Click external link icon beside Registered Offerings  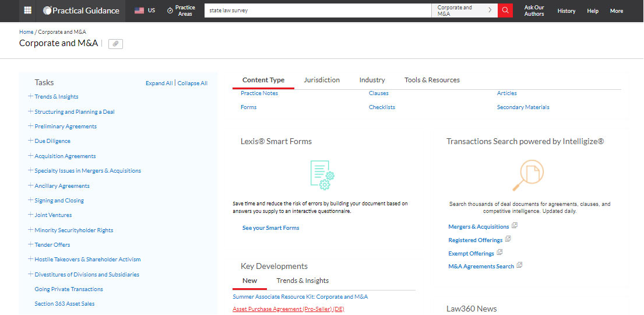tap(508, 239)
